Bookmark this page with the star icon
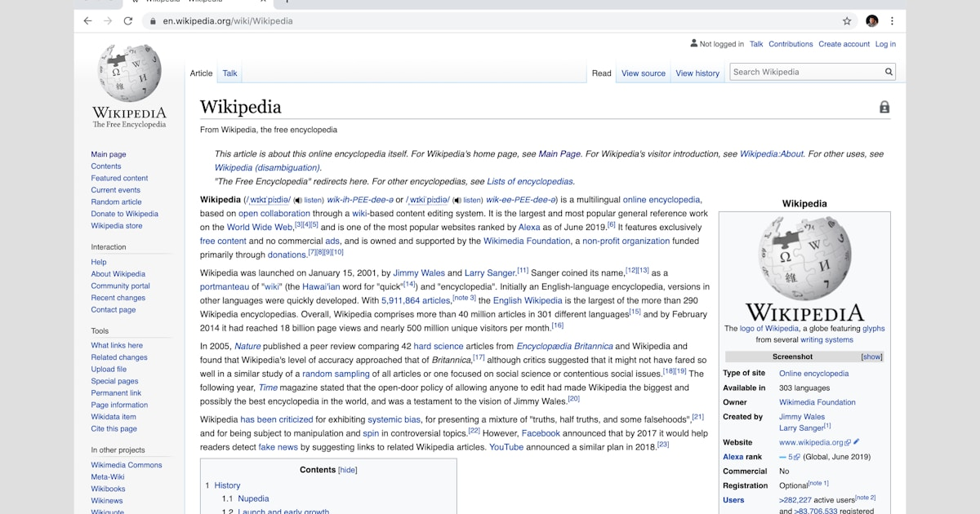Screen dimensions: 980x514 [x=847, y=21]
